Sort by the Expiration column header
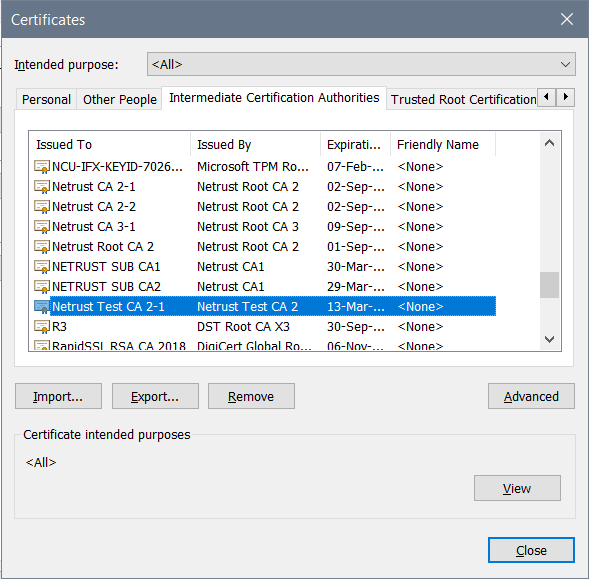 355,144
